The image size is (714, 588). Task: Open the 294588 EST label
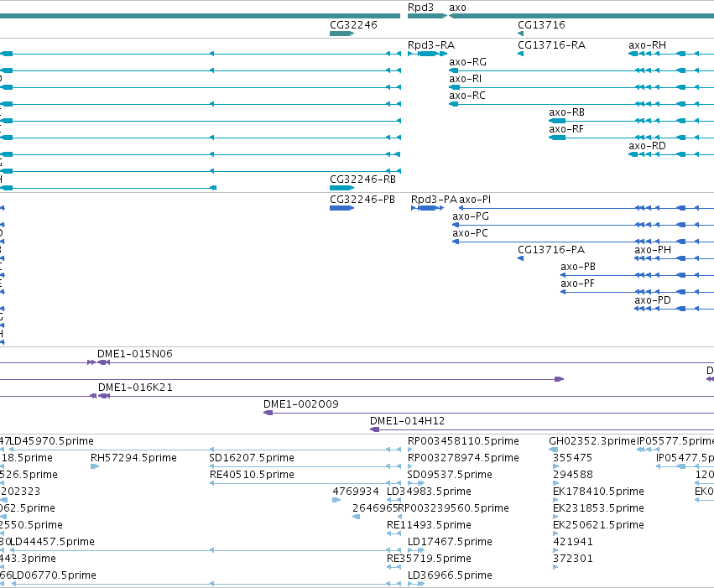[x=573, y=475]
